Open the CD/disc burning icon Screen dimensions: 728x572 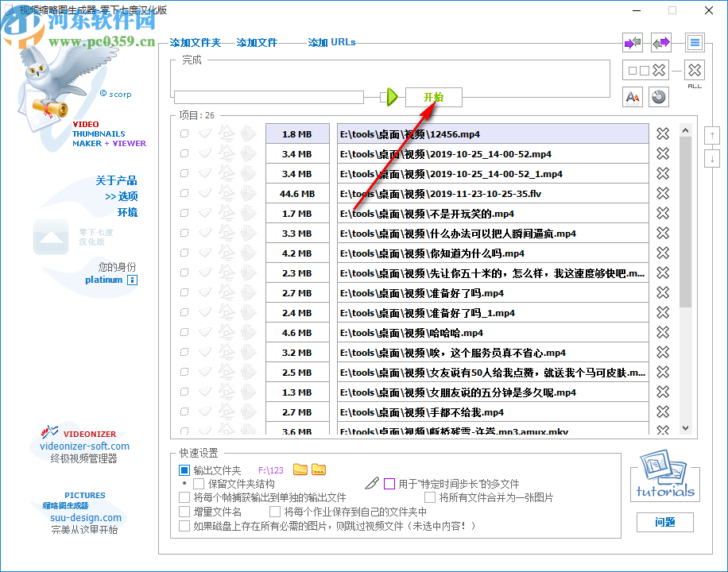pos(659,96)
